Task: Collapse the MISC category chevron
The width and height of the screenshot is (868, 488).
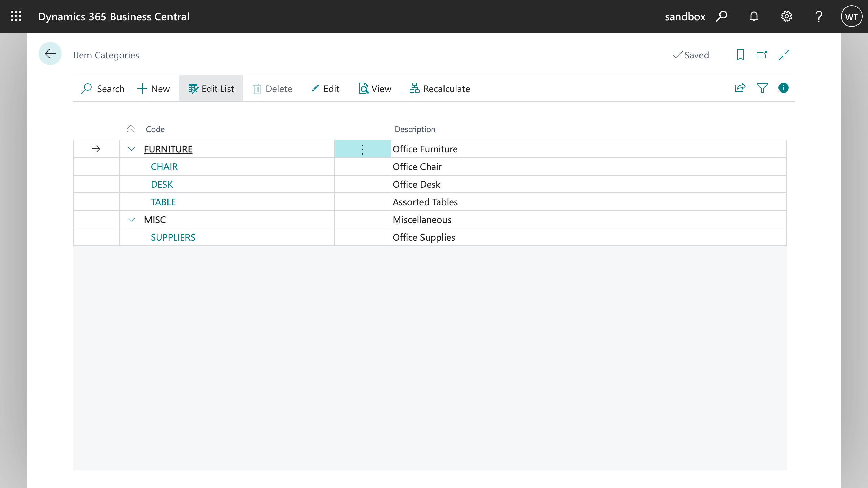Action: [x=132, y=220]
